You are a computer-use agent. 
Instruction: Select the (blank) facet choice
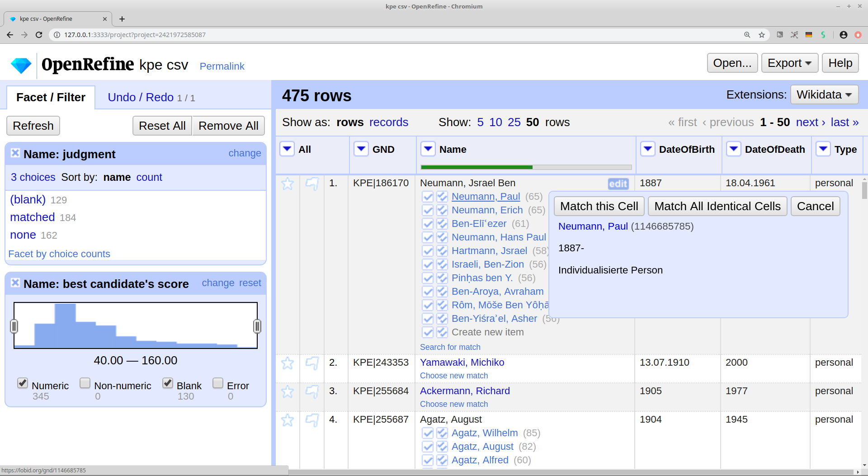click(x=28, y=200)
